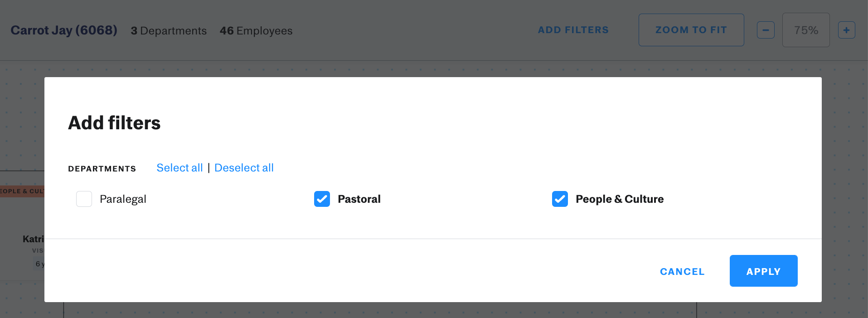Click the 3 Departments count

tap(169, 30)
